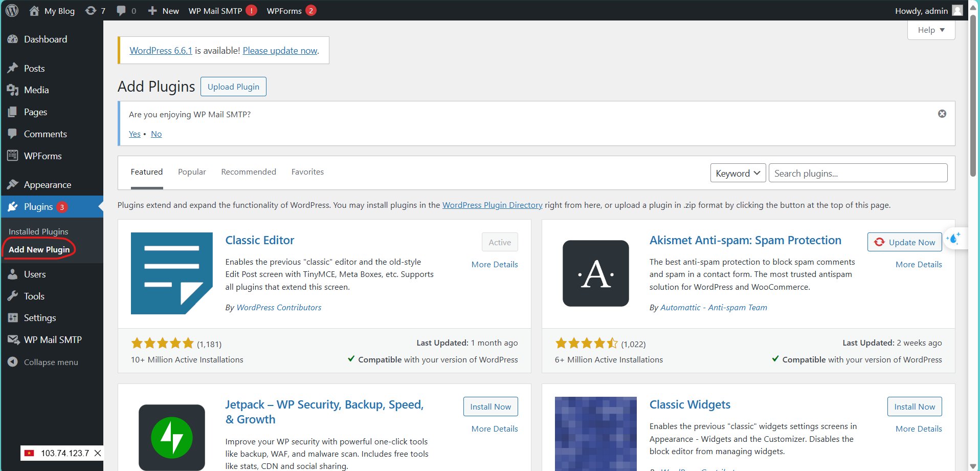Screen dimensions: 980x471
Task: Expand the Help dropdown
Action: coord(931,30)
